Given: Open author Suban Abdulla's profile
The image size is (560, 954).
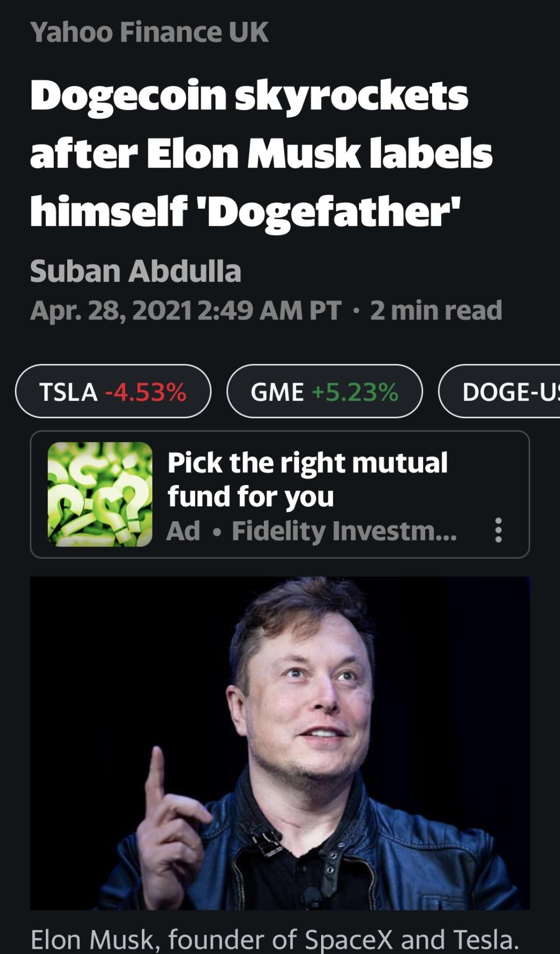Looking at the screenshot, I should coord(135,271).
